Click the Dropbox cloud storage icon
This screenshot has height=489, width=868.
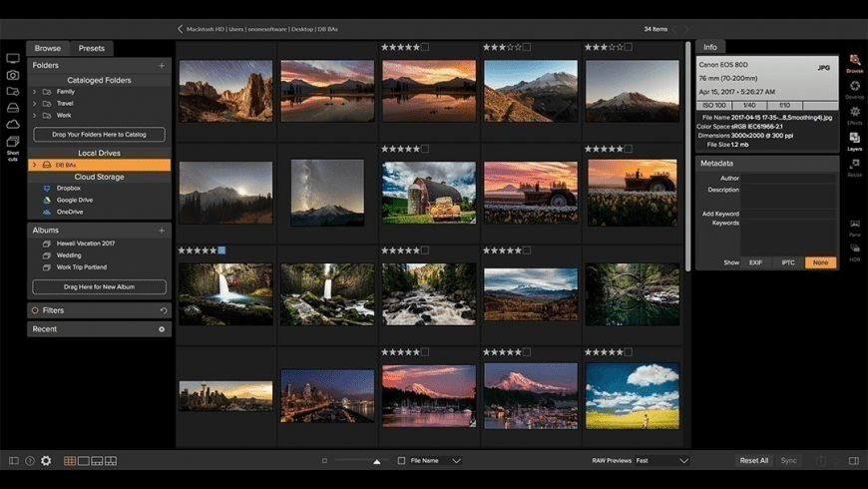point(47,188)
